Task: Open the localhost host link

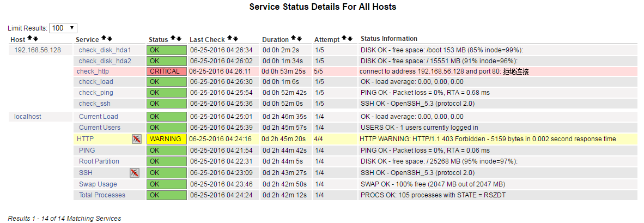Action: [x=28, y=117]
